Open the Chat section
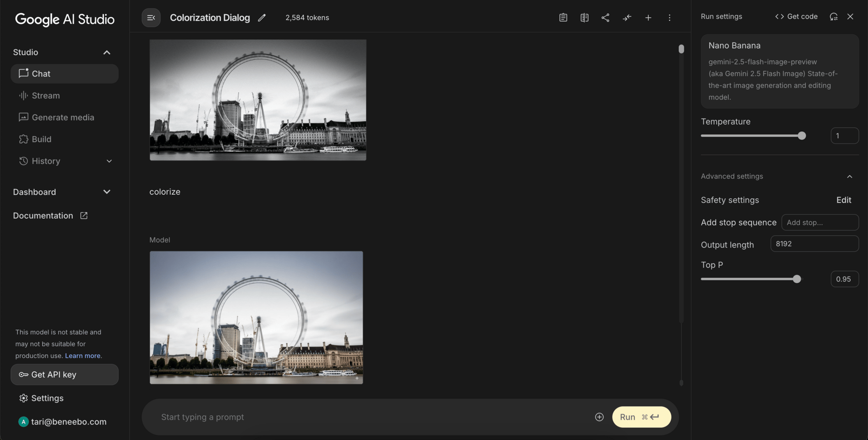868x440 pixels. [x=65, y=74]
